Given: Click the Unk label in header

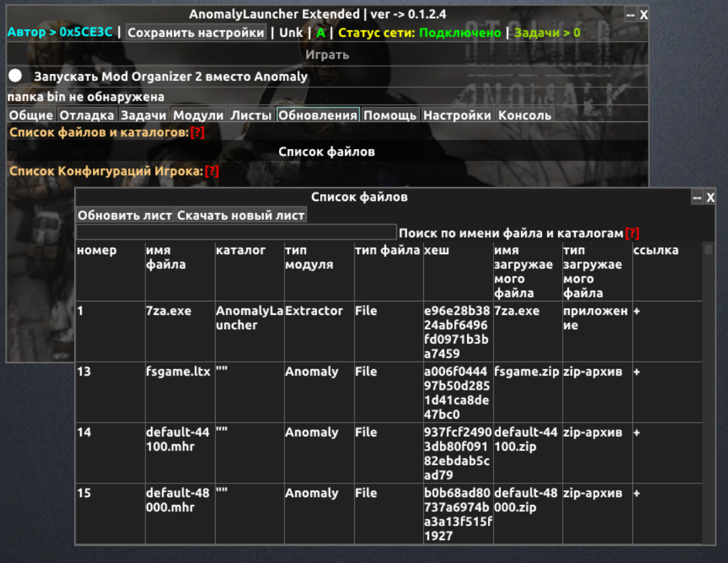Looking at the screenshot, I should [291, 32].
